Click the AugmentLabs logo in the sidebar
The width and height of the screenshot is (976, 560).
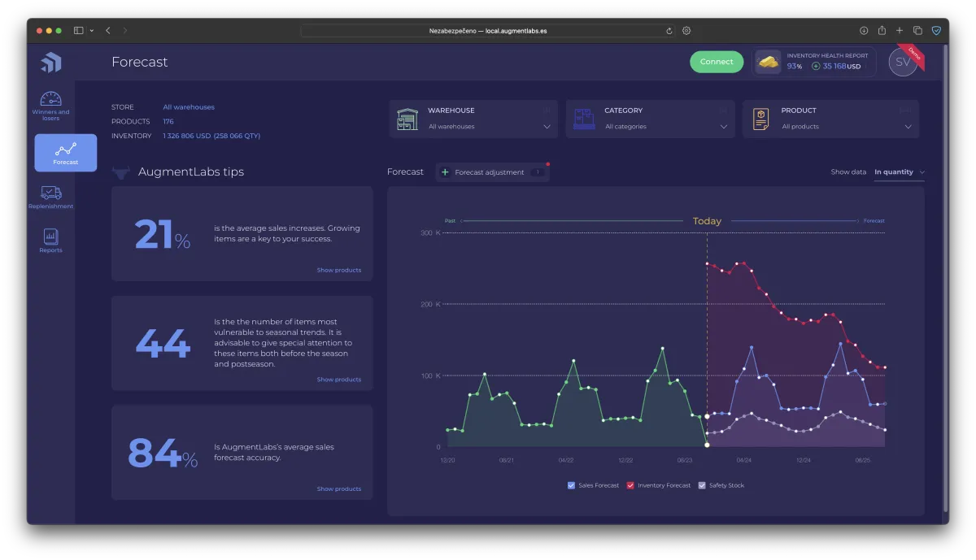click(51, 63)
